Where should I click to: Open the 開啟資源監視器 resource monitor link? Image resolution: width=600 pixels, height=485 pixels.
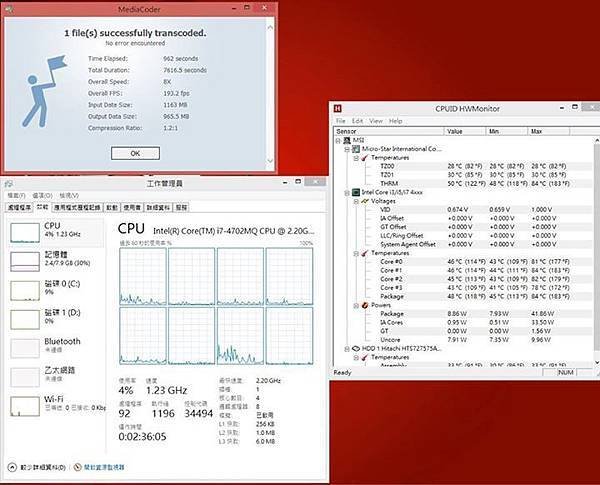pos(104,467)
